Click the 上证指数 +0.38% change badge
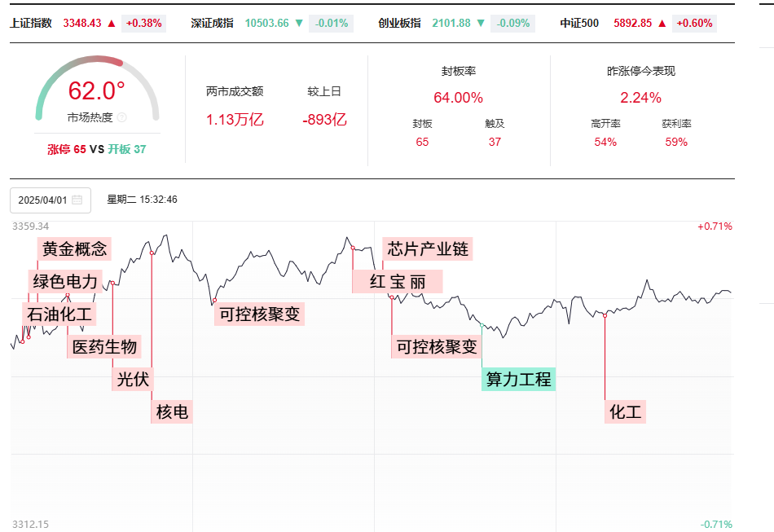Image resolution: width=774 pixels, height=532 pixels. [x=143, y=23]
